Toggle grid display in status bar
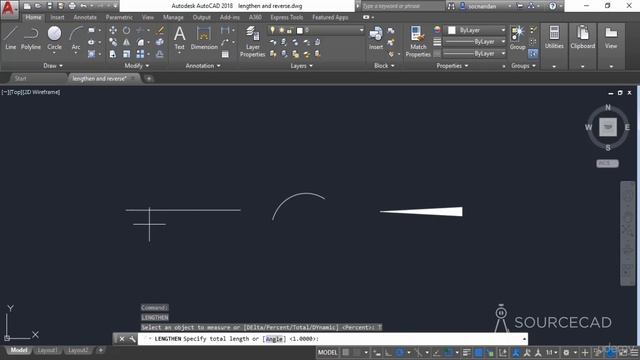The width and height of the screenshot is (640, 360). 346,352
